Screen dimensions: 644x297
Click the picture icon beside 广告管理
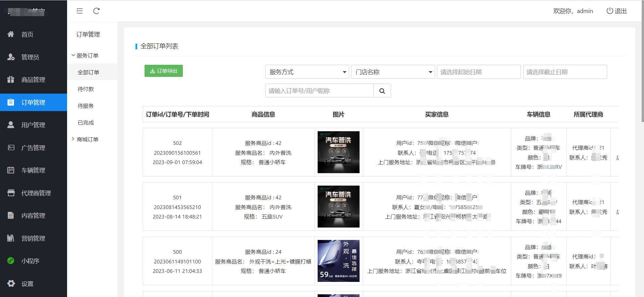tap(11, 148)
